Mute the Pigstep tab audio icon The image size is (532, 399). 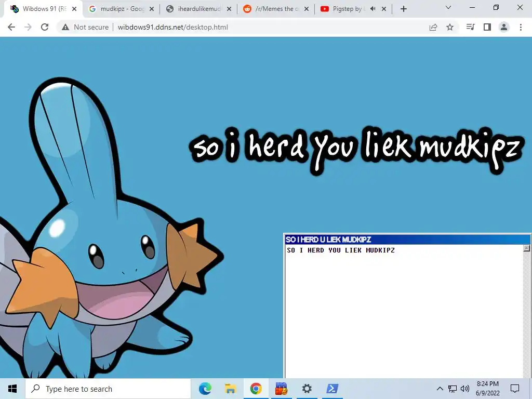coord(373,9)
